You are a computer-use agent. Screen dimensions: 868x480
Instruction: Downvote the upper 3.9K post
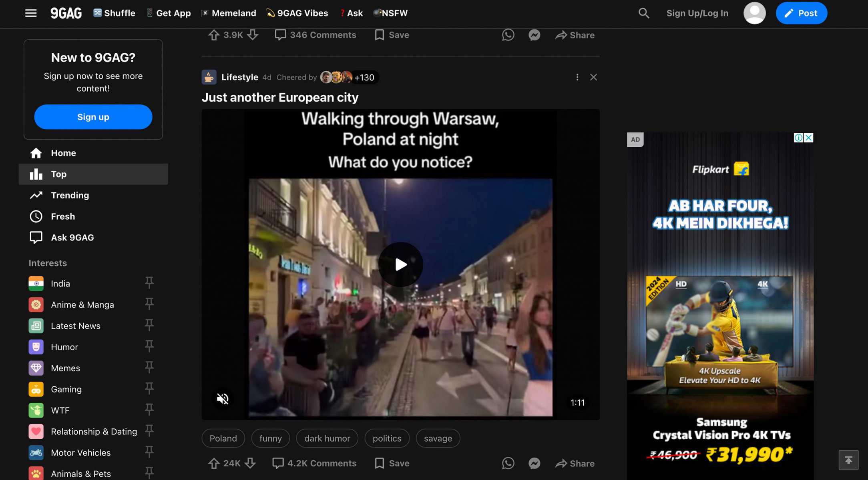(253, 35)
